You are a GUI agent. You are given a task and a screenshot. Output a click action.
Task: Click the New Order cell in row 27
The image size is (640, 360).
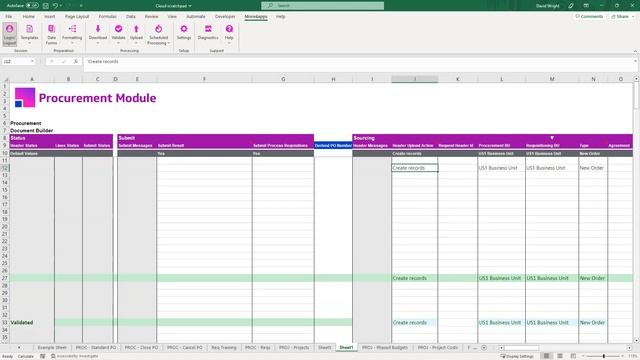pyautogui.click(x=593, y=278)
